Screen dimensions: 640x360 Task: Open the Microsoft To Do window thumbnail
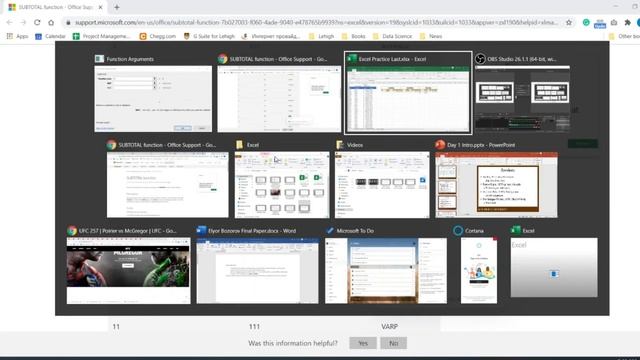(386, 271)
